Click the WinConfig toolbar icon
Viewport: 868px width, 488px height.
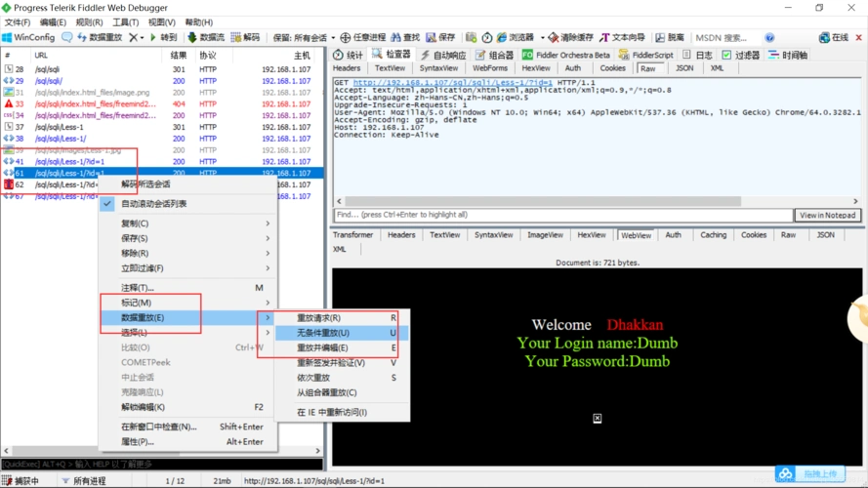pyautogui.click(x=28, y=37)
